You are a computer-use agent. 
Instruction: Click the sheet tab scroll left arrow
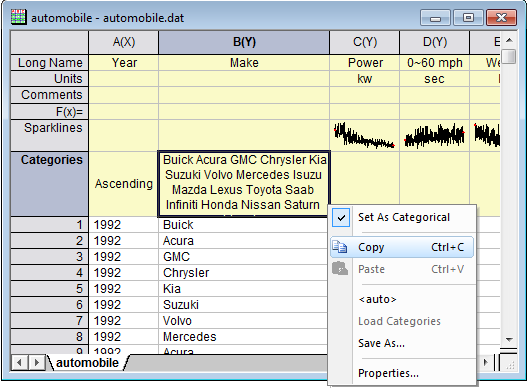(20, 363)
